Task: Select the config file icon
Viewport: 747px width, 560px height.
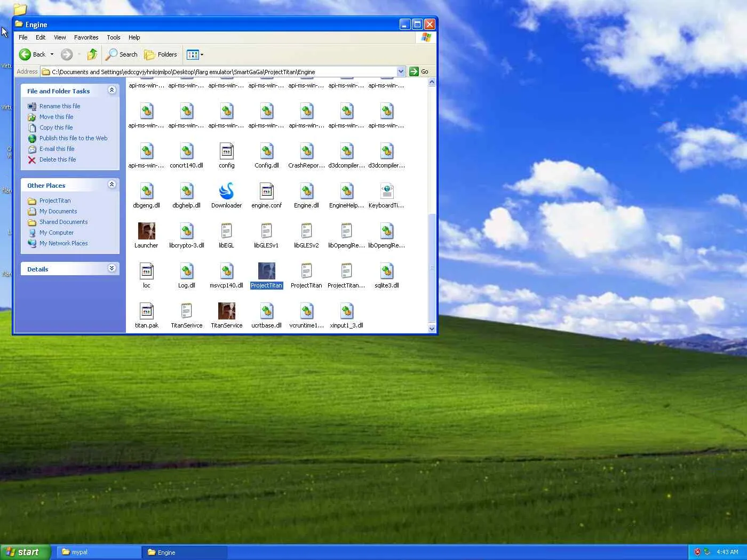Action: coord(226,151)
